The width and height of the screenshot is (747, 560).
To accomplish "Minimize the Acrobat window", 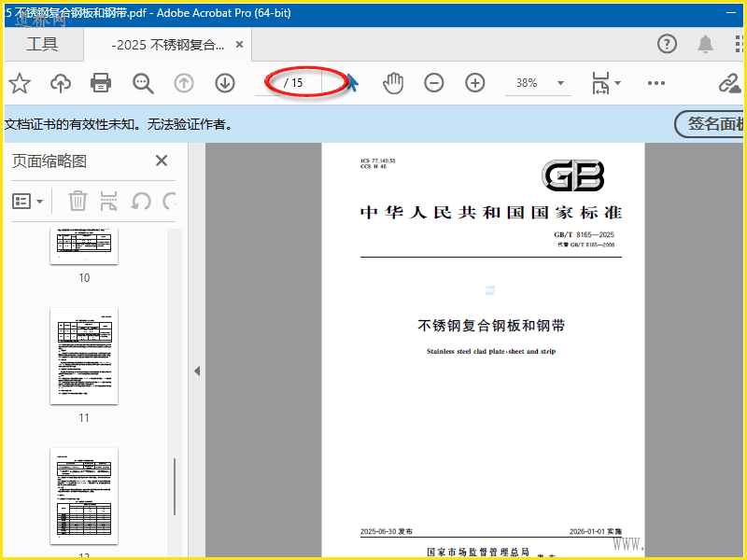I will [731, 13].
